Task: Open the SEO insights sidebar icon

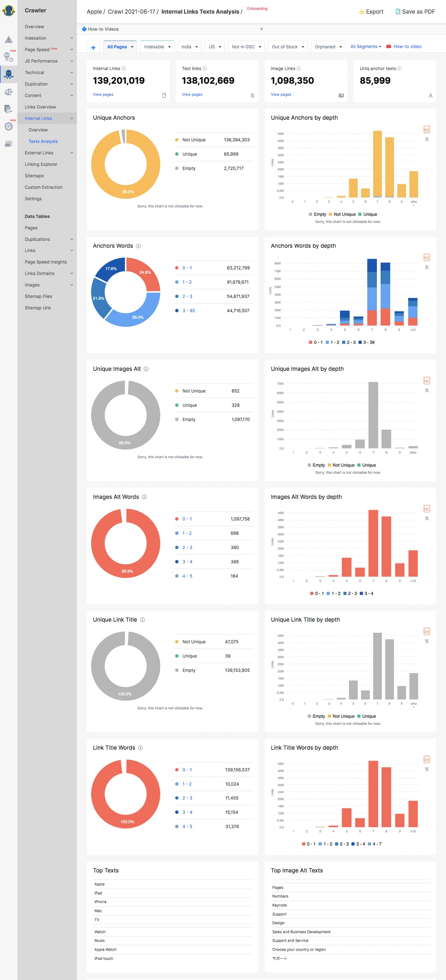Action: coord(9,57)
